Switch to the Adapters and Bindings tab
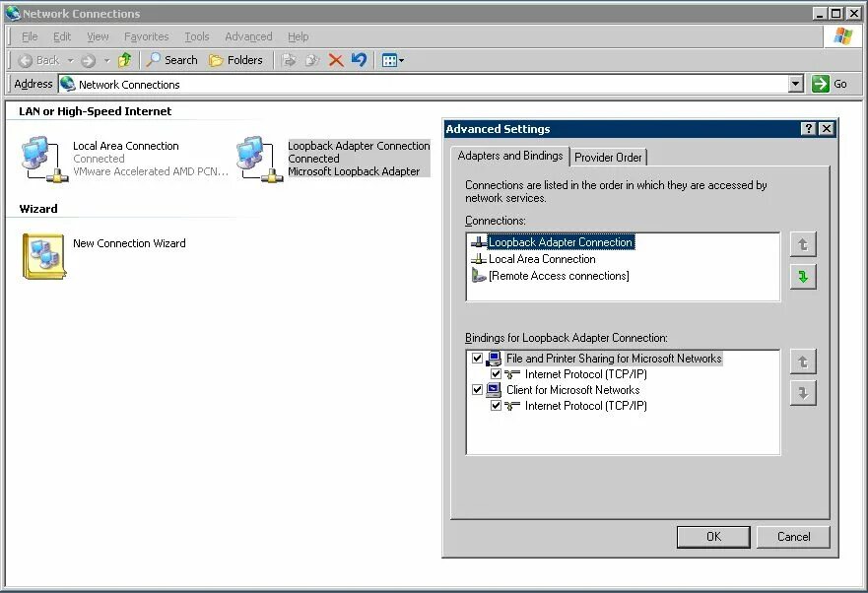The width and height of the screenshot is (868, 593). point(509,156)
